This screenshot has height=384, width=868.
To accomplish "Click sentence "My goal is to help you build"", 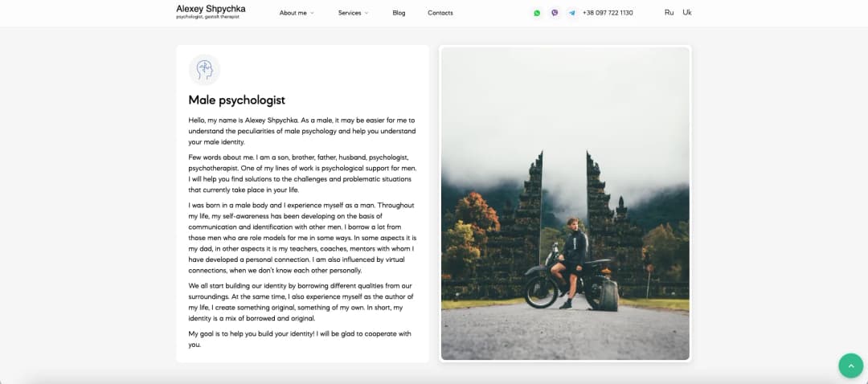I will [300, 339].
